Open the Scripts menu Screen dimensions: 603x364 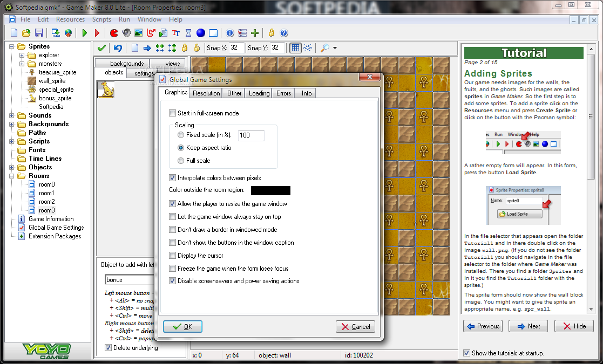coord(101,19)
